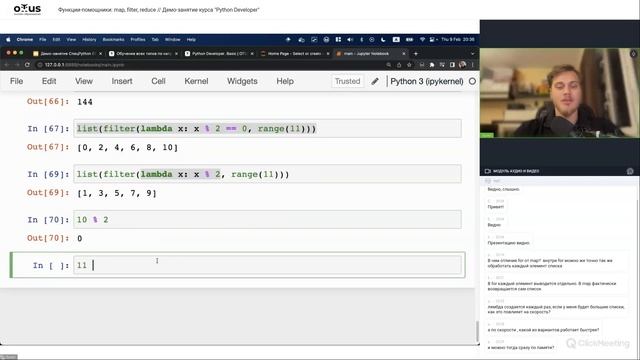Click the icon at top-right of webcam video
Screen dimensions: 640x360
tap(633, 53)
